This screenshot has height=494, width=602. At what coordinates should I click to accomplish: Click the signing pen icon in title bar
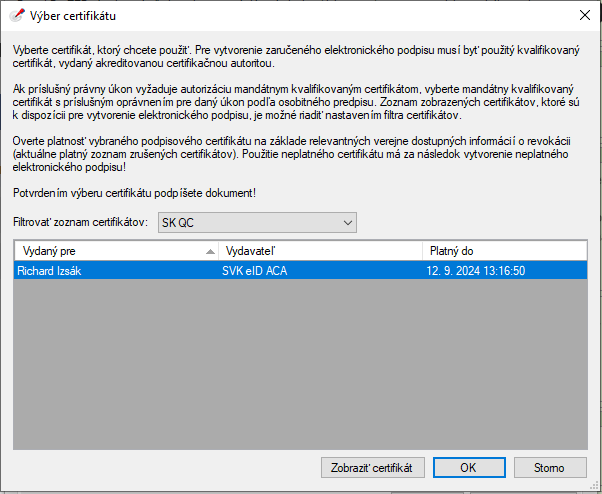click(x=17, y=16)
